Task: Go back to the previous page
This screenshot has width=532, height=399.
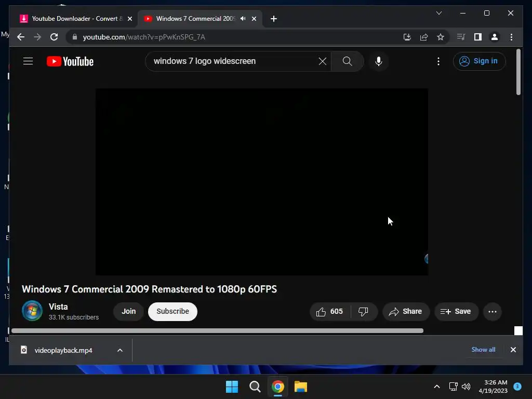Action: click(21, 37)
